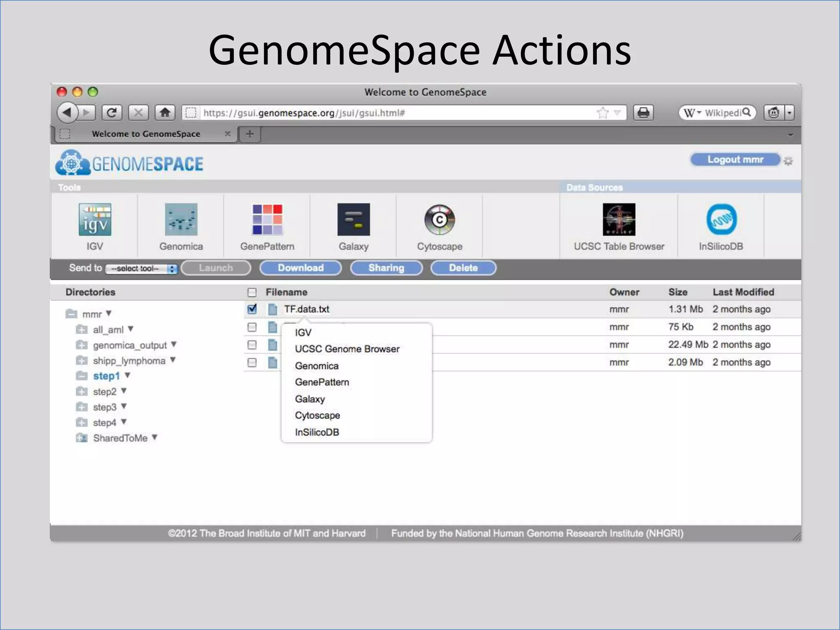Click file icon in 2.09 Mb row
Screen dimensions: 840x630
[272, 363]
